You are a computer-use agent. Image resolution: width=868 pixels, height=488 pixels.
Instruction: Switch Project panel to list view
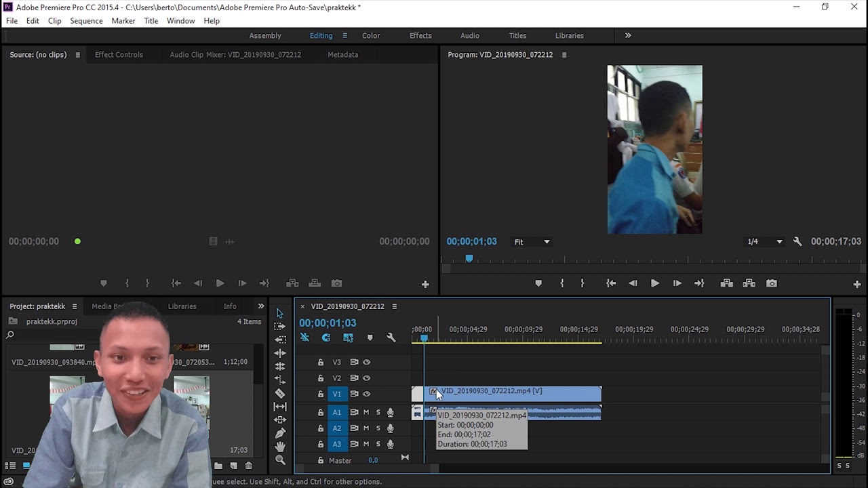coord(11,466)
